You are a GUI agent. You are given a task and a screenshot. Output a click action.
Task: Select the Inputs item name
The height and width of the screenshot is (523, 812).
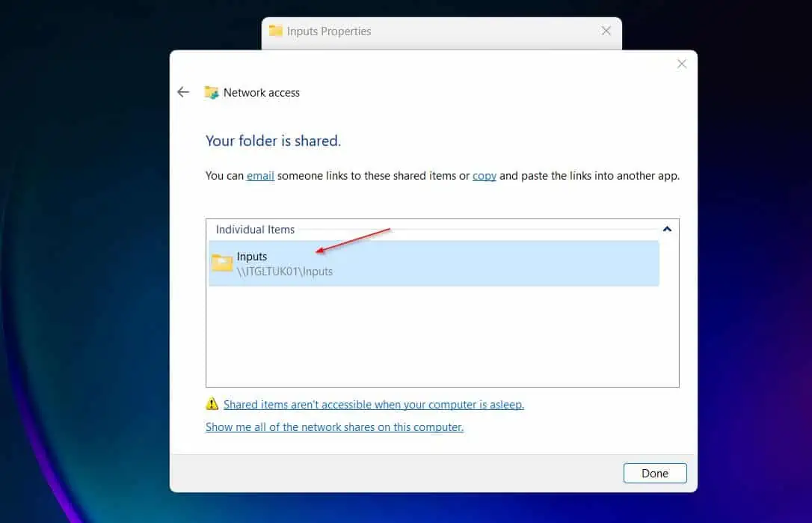(x=252, y=257)
